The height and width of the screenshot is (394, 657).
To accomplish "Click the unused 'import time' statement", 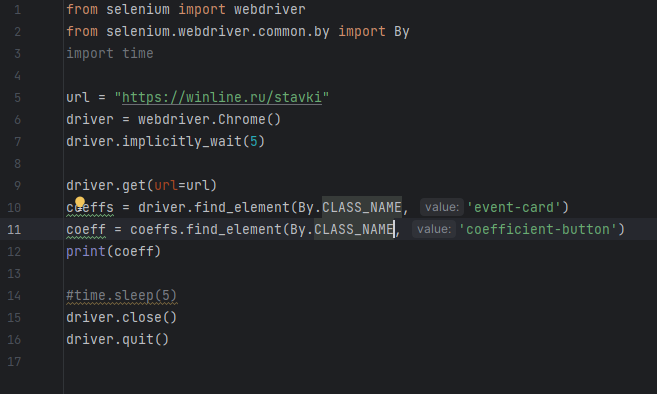I will point(110,54).
